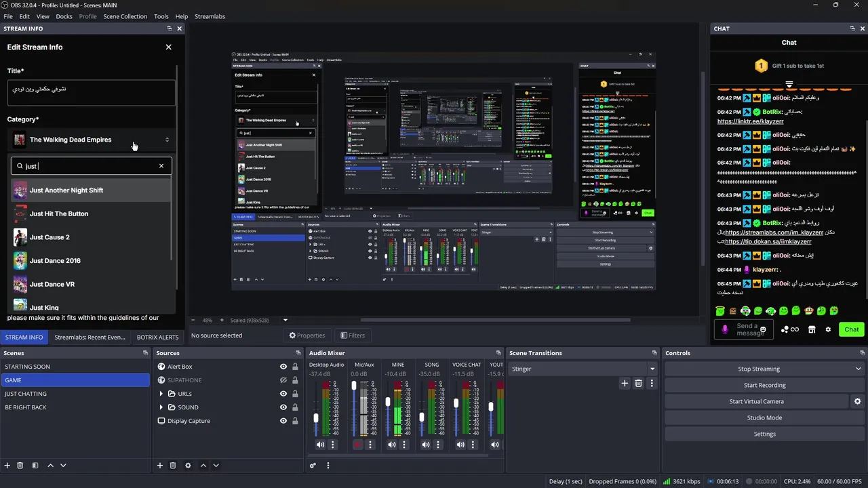868x488 pixels.
Task: Open the Tools menu
Action: point(161,16)
